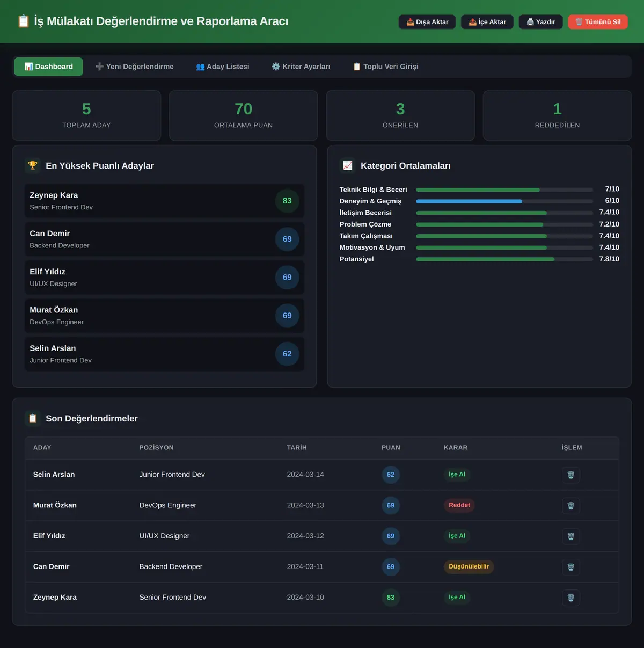Select the Önerilen stat card
Image resolution: width=644 pixels, height=648 pixels.
[x=400, y=115]
